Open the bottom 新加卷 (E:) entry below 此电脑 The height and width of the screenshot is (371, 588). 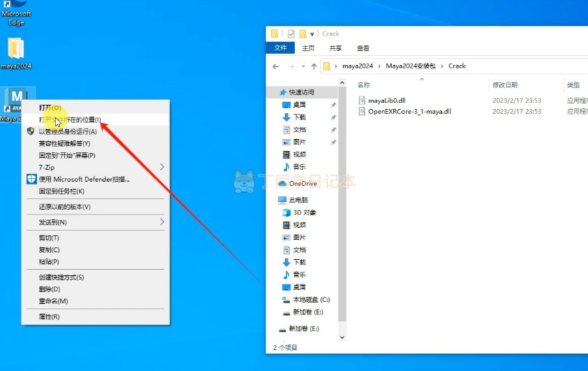pyautogui.click(x=299, y=328)
